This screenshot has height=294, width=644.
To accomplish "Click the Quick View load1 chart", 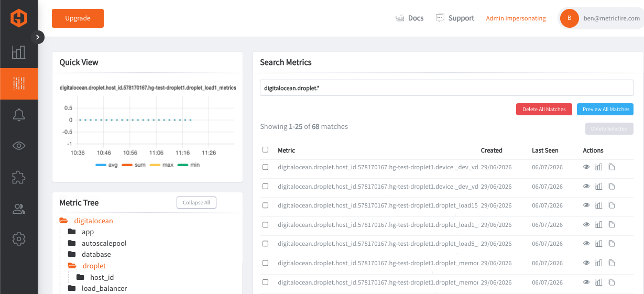I will tap(147, 127).
